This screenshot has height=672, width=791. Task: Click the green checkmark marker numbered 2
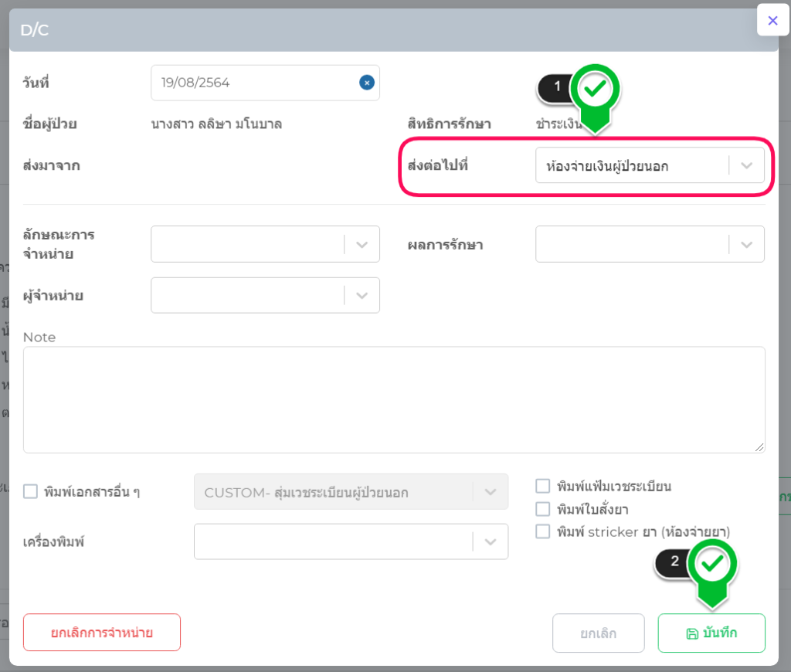712,565
